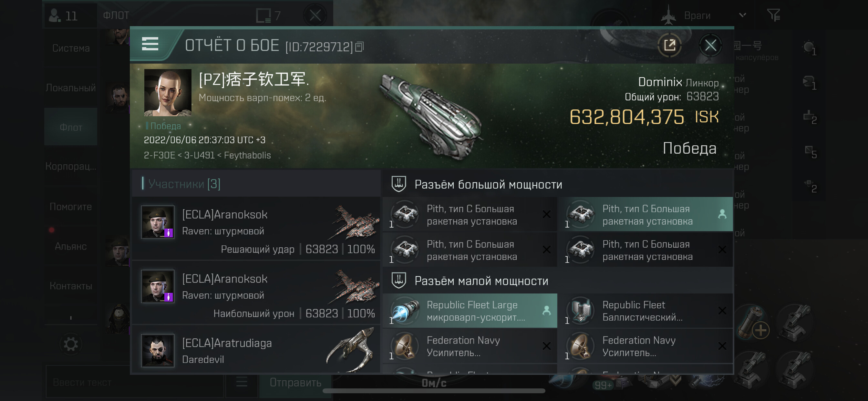Select the Daredevil participant Aratrudiaga row
Screen dimensions: 868x401
point(256,350)
